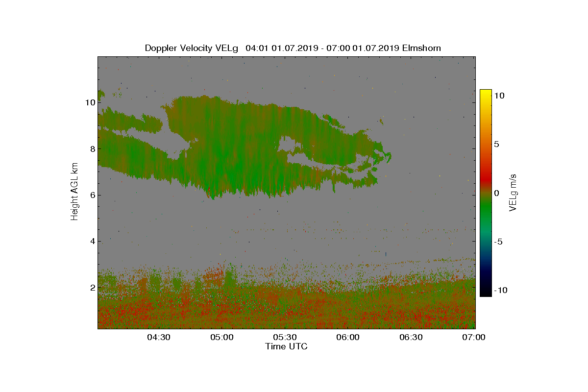Click the "Height AGL km" axis label
588x392 pixels.
[x=74, y=191]
